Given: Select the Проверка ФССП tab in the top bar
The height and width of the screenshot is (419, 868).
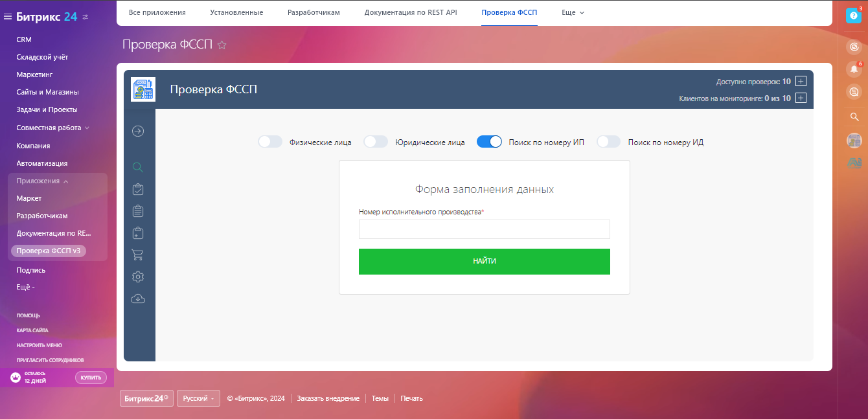Looking at the screenshot, I should (x=509, y=12).
